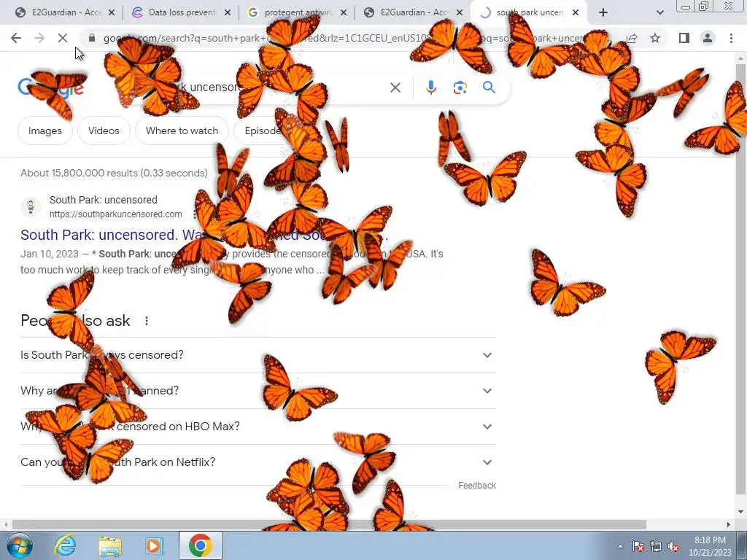Click the blue magnifier search button
Screen dimensions: 747x560
489,87
